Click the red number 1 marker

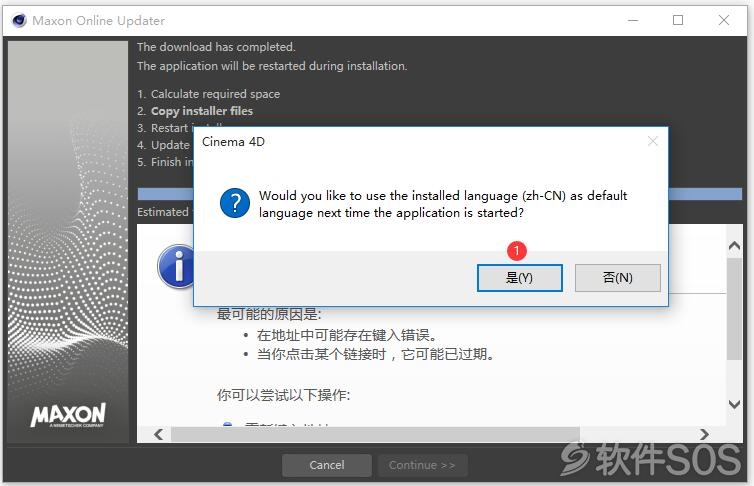(517, 250)
